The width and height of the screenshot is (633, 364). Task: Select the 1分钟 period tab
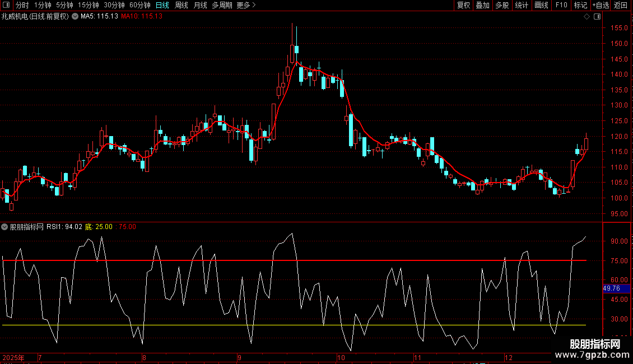point(43,5)
